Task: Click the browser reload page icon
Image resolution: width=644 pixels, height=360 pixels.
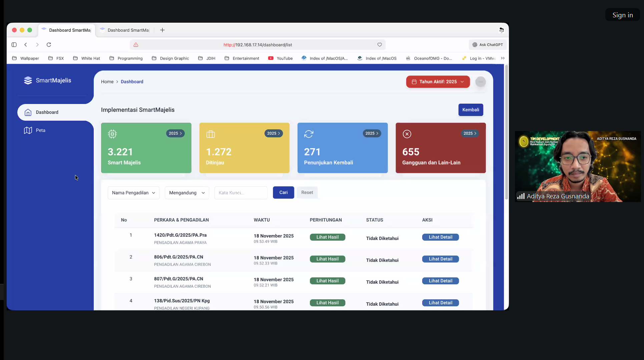Action: 49,45
